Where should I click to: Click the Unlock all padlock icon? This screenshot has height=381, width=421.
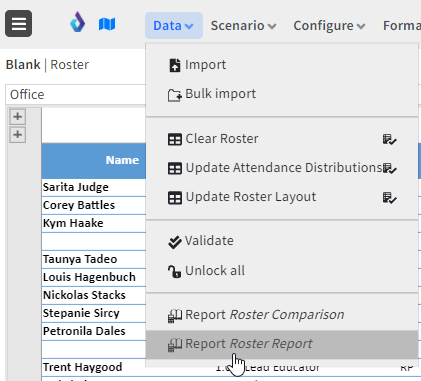click(175, 271)
